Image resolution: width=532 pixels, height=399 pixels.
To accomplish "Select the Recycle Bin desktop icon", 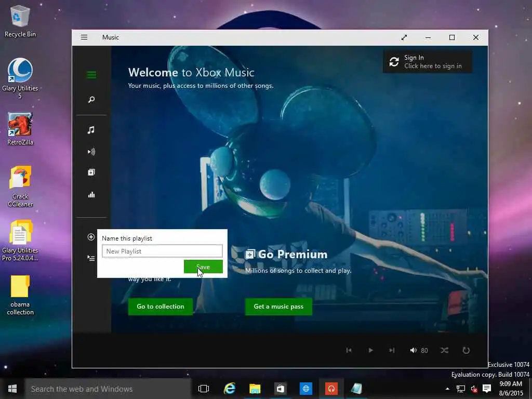I will coord(20,21).
